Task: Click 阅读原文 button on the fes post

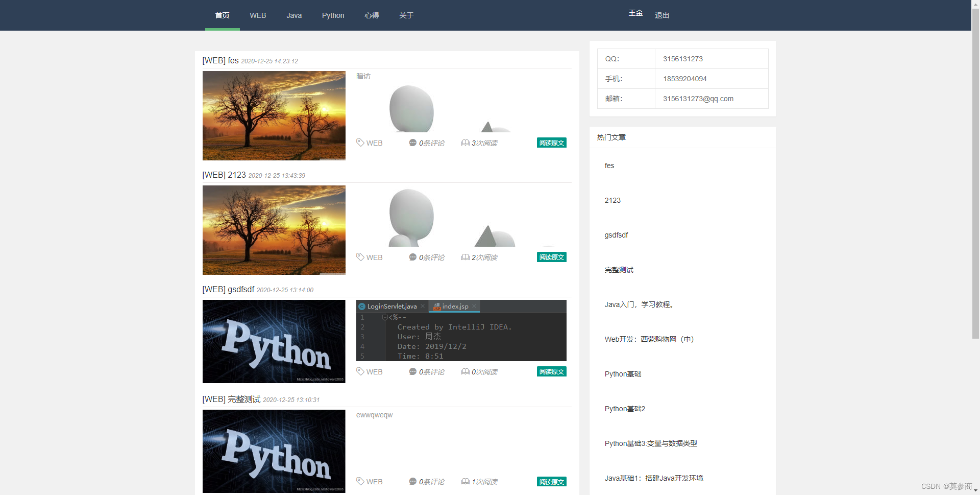Action: pyautogui.click(x=552, y=143)
